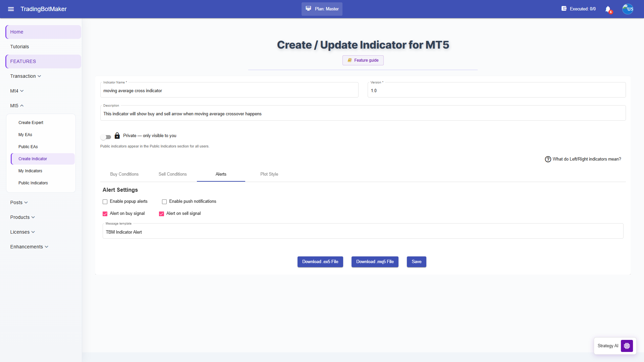This screenshot has width=644, height=362.
Task: Expand the Transaction sidebar menu
Action: [25, 76]
